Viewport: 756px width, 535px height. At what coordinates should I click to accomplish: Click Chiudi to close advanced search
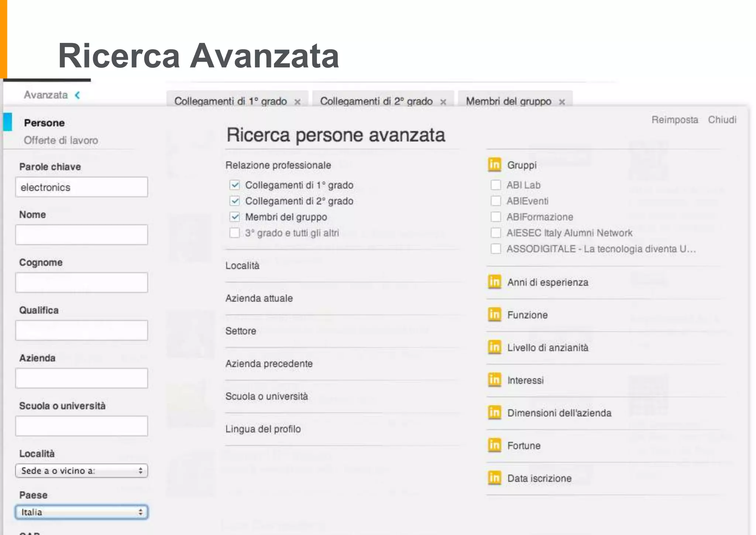click(x=722, y=120)
